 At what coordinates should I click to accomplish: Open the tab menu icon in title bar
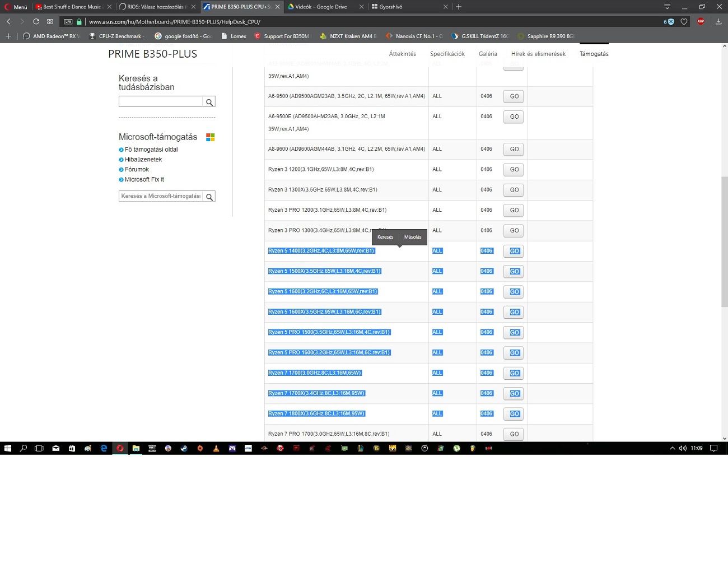(x=667, y=7)
